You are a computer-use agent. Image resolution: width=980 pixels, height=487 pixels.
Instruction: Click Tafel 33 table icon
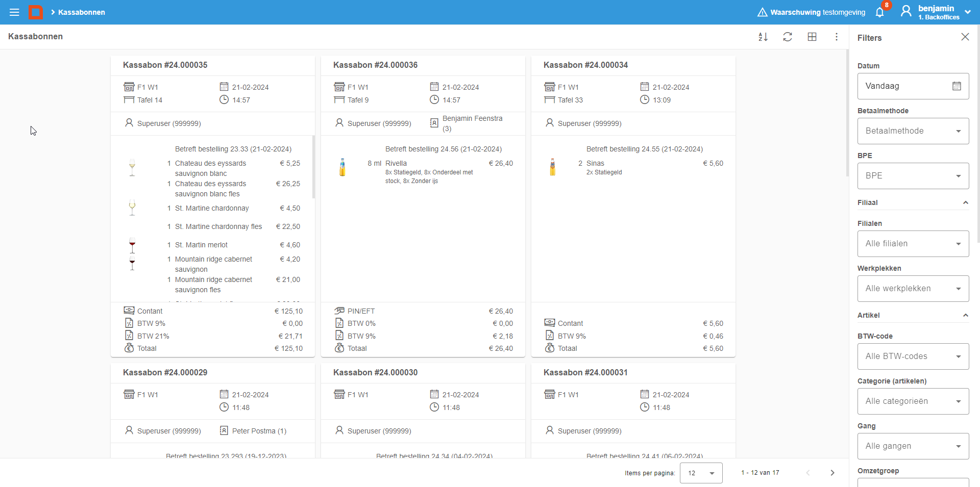[x=550, y=100]
